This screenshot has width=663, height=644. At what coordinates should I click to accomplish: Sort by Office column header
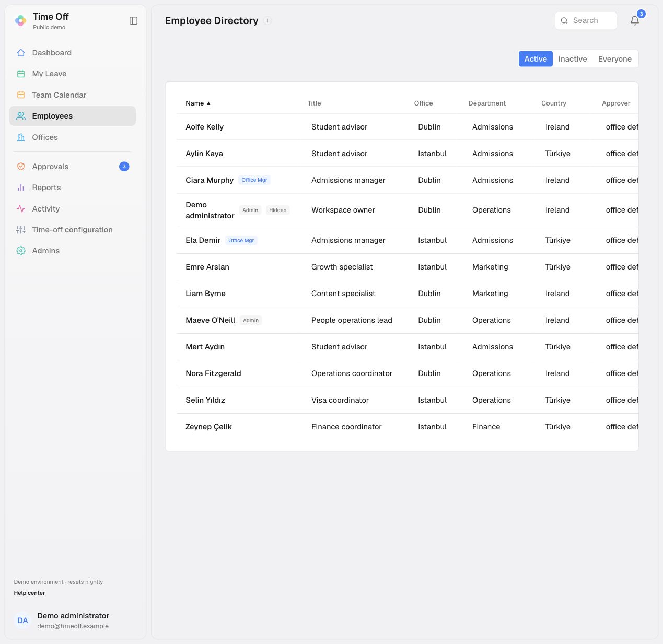[423, 103]
